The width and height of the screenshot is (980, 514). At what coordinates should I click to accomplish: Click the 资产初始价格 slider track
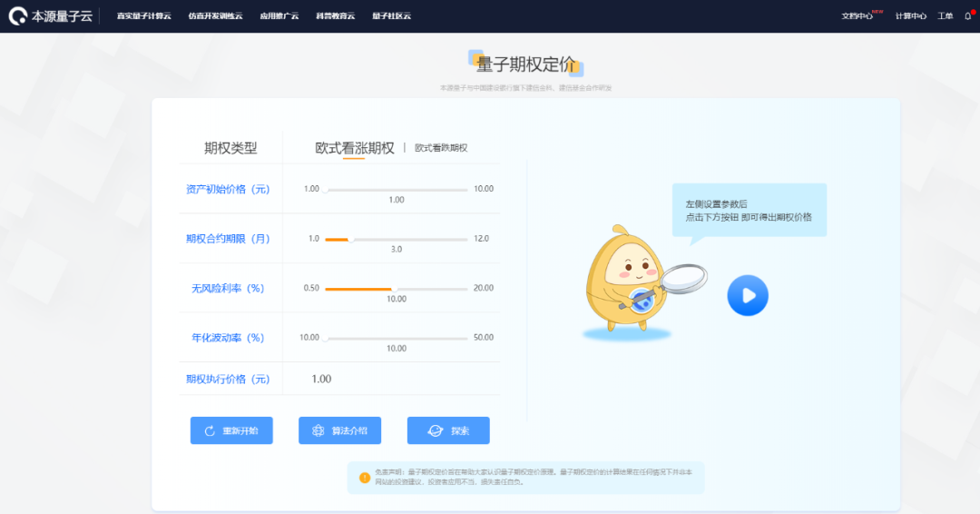point(397,189)
